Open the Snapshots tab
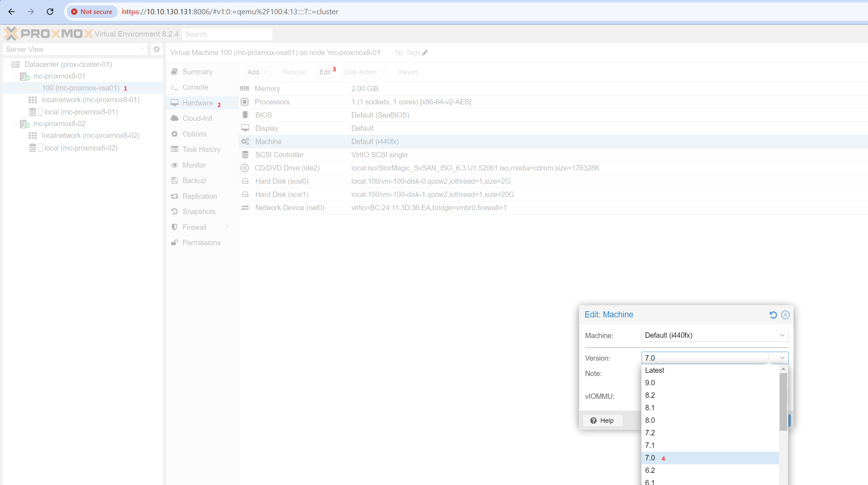The width and height of the screenshot is (868, 485). [202, 212]
